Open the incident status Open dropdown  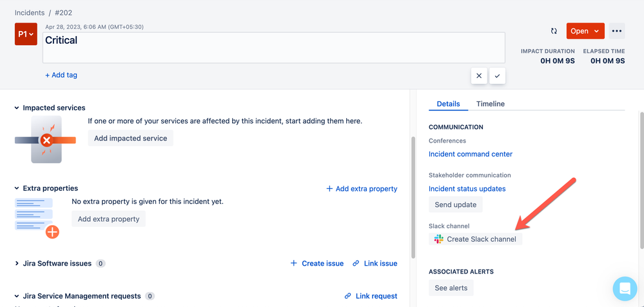pos(585,31)
